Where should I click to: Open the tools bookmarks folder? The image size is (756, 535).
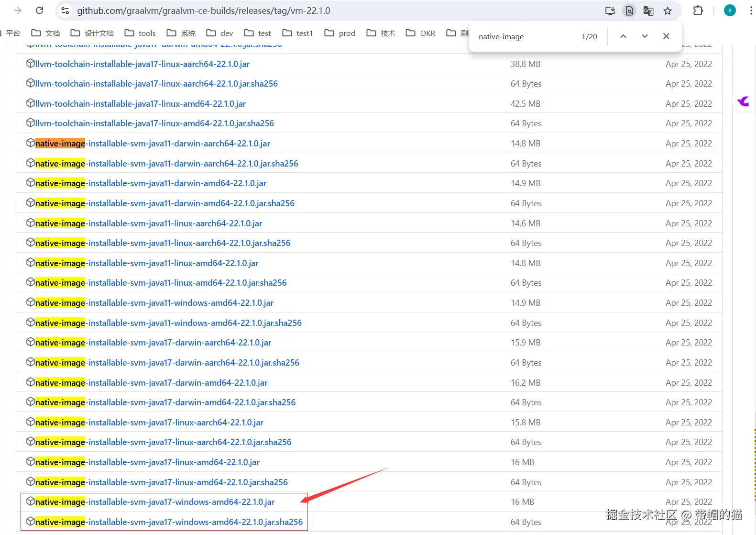(x=140, y=33)
